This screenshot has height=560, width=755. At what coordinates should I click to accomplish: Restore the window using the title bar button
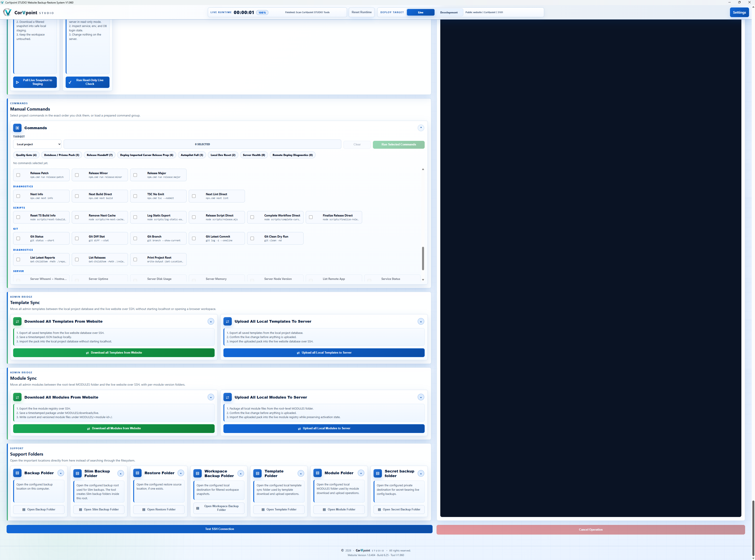[739, 2]
